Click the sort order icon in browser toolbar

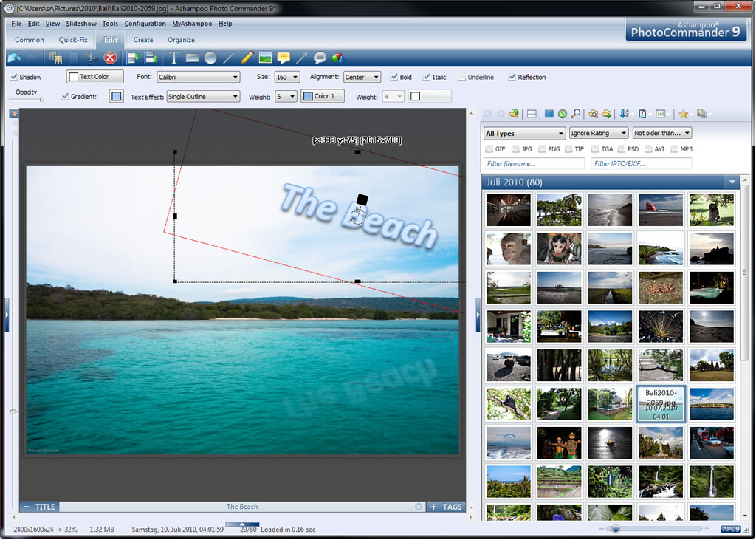tap(625, 114)
